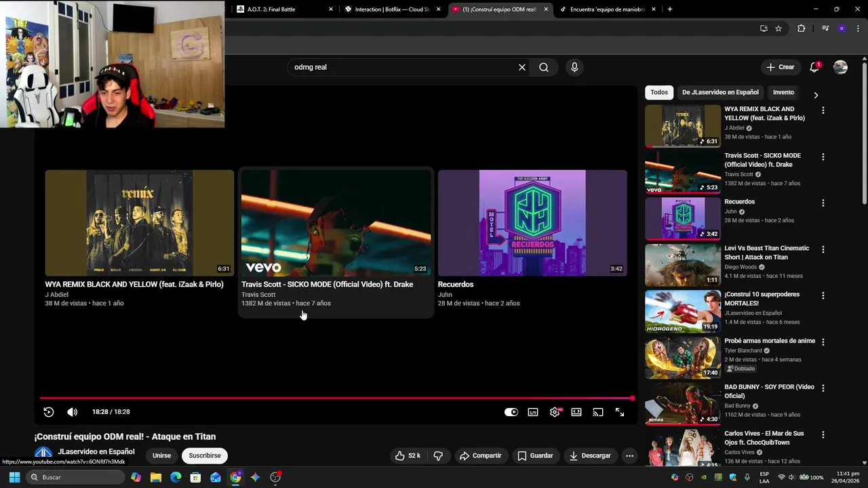Open the YouTube account avatar menu
Screen dimensions: 868x488
tap(840, 67)
